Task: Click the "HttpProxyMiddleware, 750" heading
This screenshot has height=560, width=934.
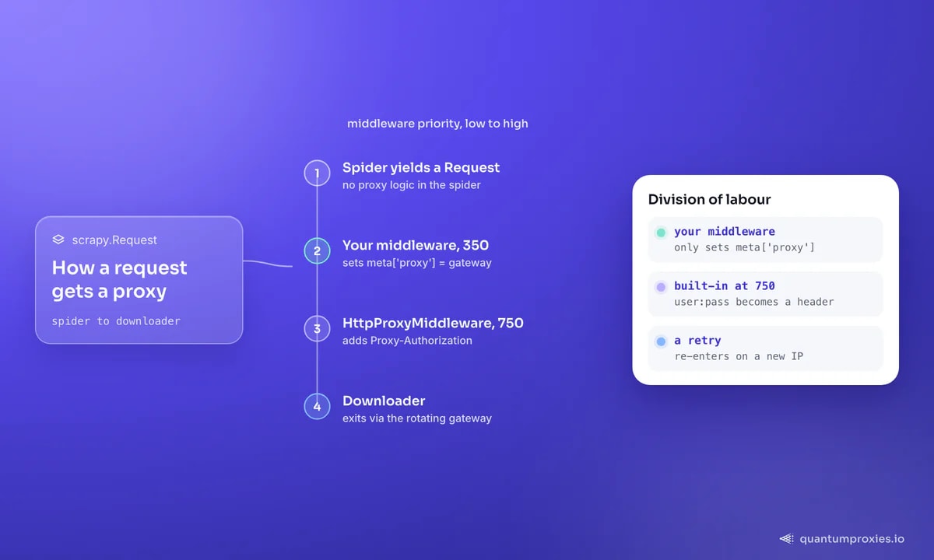Action: (x=433, y=323)
